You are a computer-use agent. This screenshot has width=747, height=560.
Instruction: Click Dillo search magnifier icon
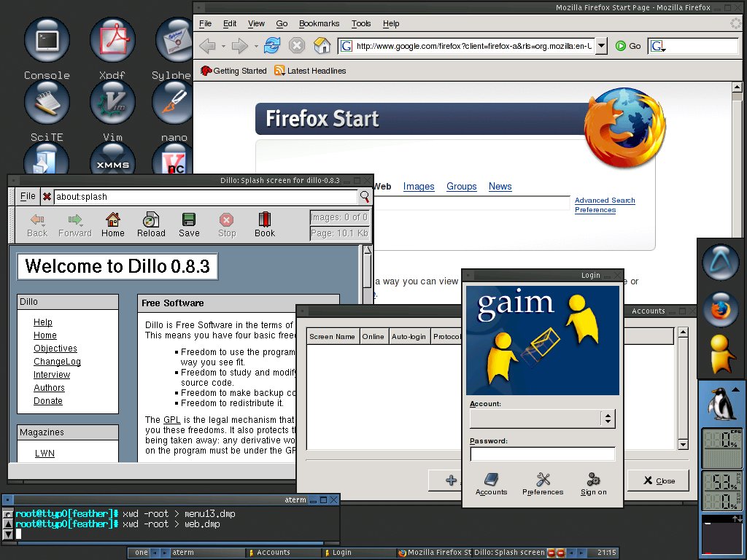coord(365,196)
